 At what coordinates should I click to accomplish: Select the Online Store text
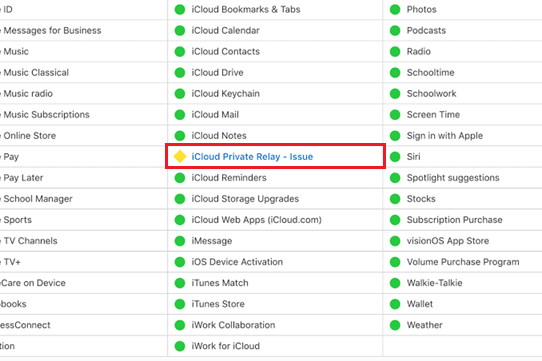30,136
